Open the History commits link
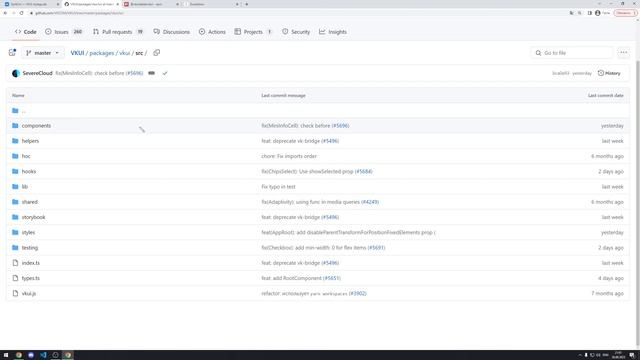Viewport: 640px width, 360px height. point(609,73)
